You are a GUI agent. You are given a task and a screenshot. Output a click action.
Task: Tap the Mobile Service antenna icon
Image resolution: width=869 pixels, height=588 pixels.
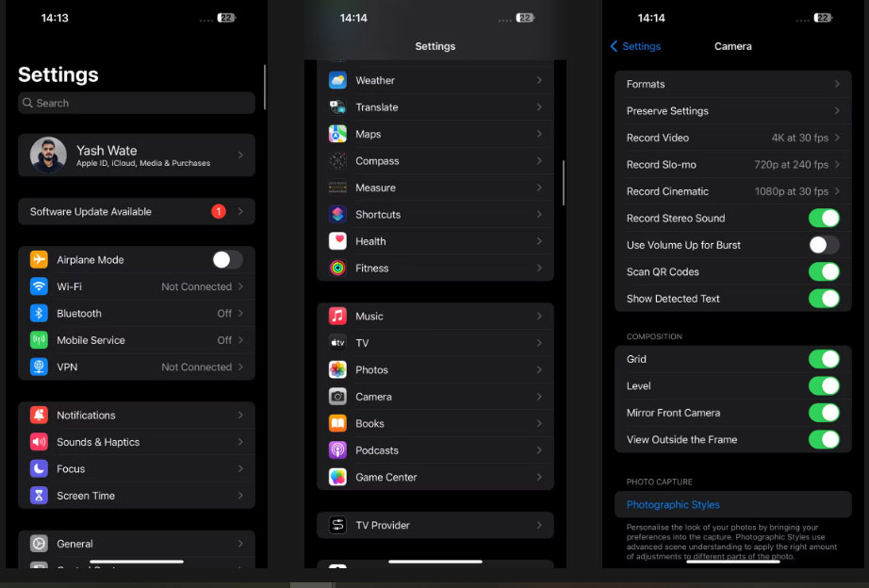[39, 340]
